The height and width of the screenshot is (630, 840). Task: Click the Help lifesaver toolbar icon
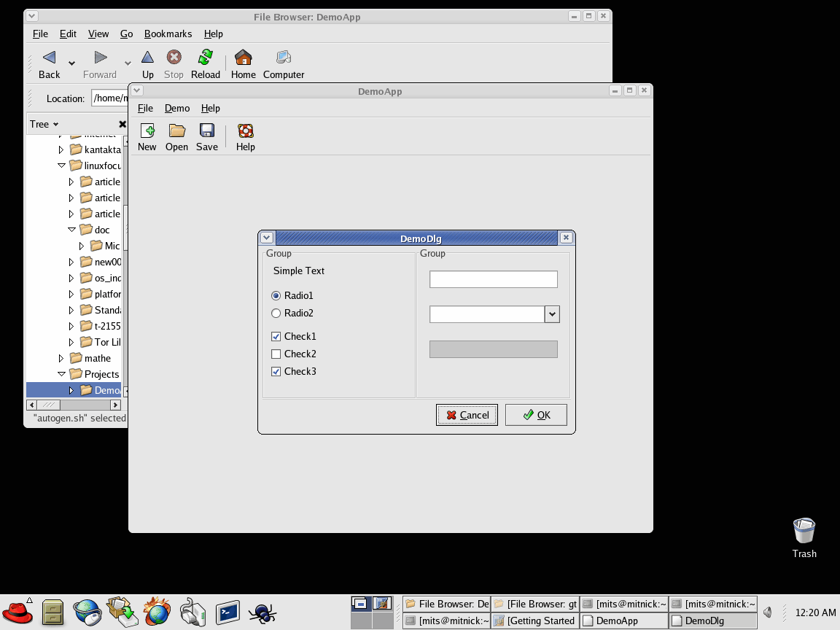pyautogui.click(x=246, y=131)
